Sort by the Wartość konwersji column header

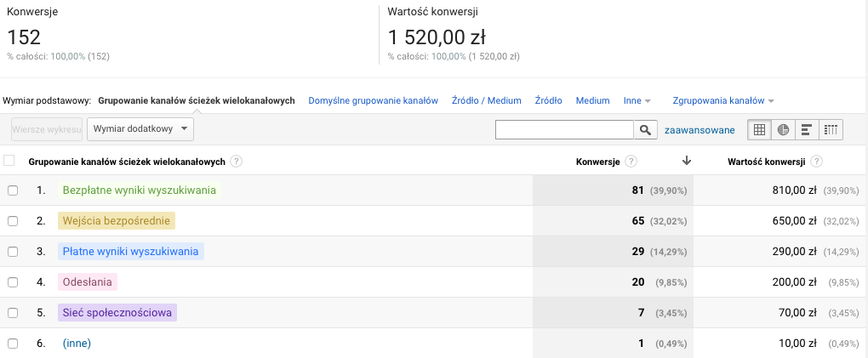point(766,162)
